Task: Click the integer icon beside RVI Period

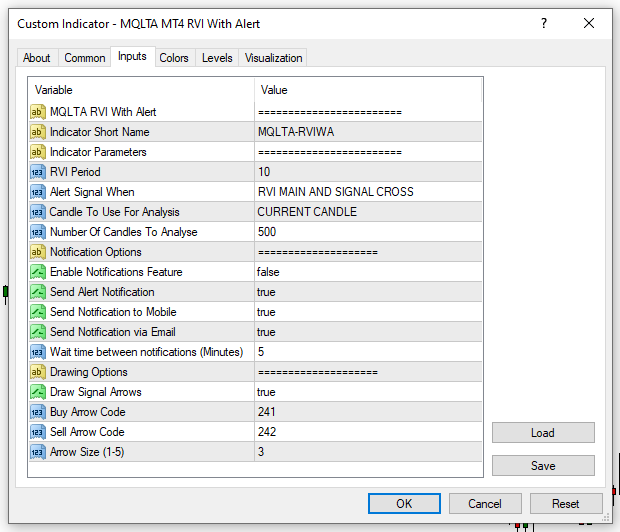Action: pos(38,172)
